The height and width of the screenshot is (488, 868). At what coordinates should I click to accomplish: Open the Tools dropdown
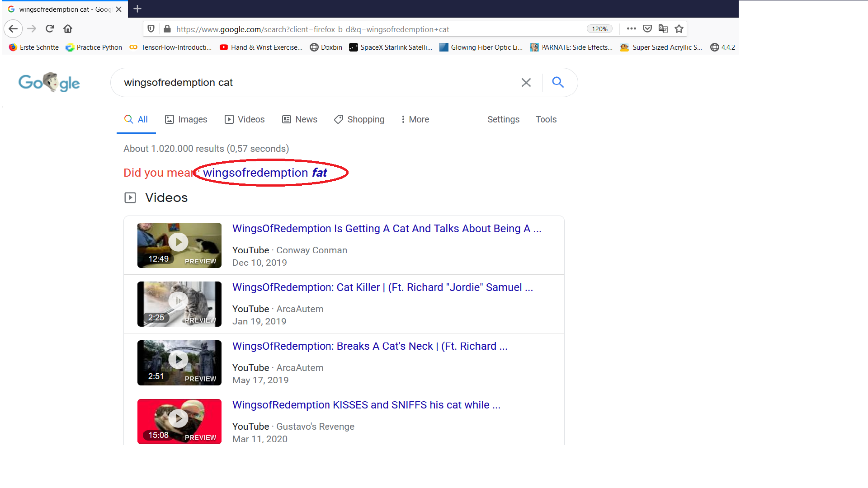tap(546, 119)
